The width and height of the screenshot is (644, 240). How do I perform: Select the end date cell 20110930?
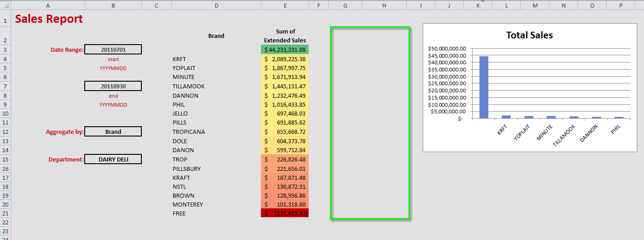tap(113, 86)
